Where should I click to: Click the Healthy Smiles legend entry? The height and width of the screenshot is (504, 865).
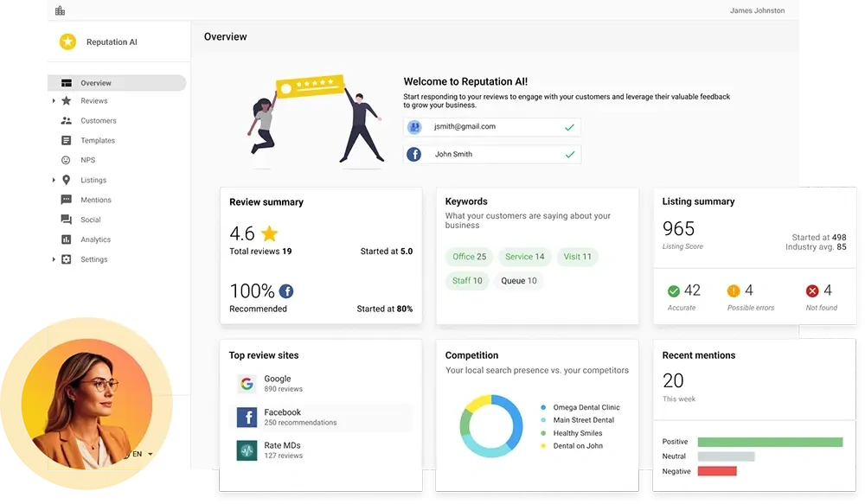(572, 433)
